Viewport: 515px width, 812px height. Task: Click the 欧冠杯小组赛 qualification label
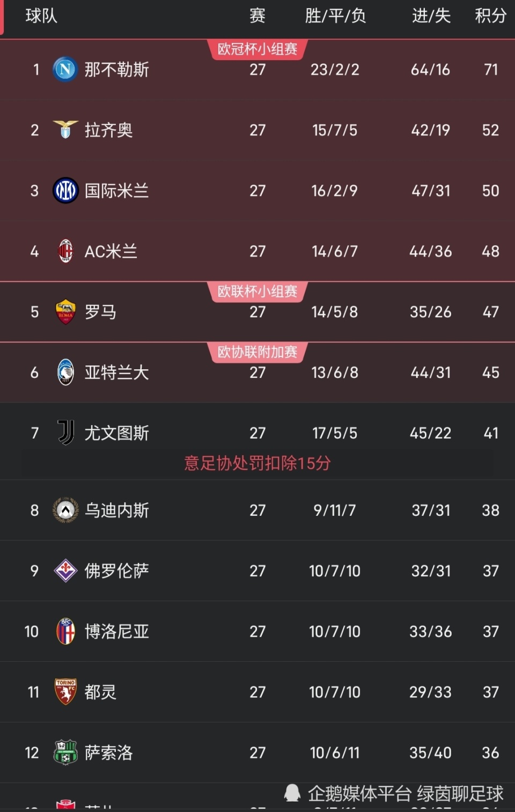click(x=257, y=49)
